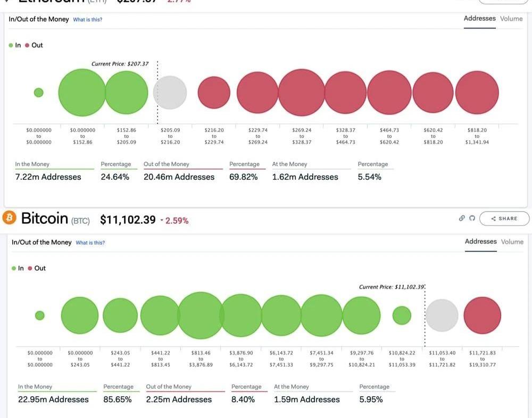This screenshot has height=418, width=532.
Task: Open the GitHub icon next to Share
Action: click(x=472, y=218)
